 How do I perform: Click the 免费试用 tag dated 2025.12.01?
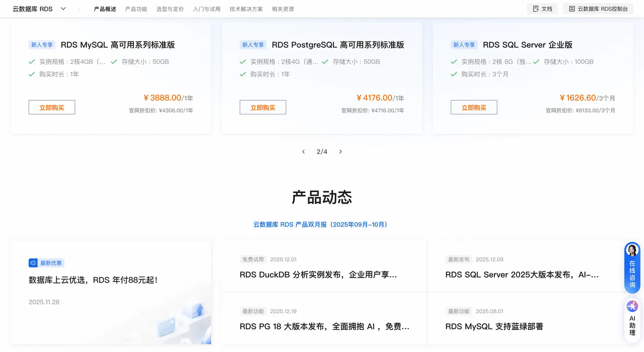pos(253,260)
